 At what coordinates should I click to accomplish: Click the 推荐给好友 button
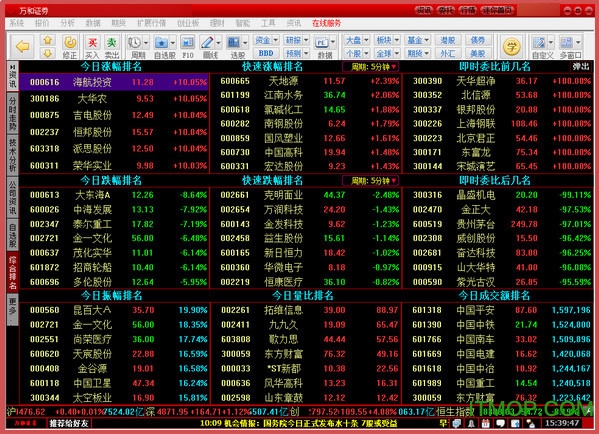coord(68,423)
